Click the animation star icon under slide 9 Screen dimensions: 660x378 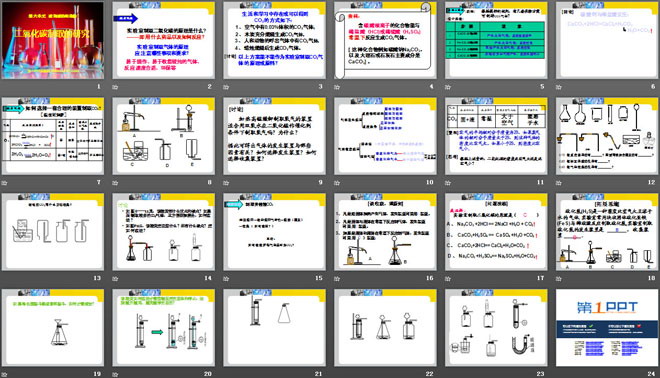[226, 183]
